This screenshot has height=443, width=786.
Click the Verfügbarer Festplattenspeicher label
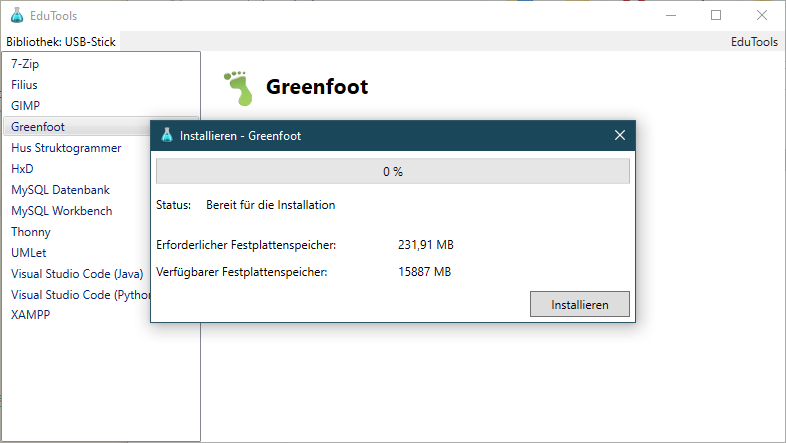point(242,272)
